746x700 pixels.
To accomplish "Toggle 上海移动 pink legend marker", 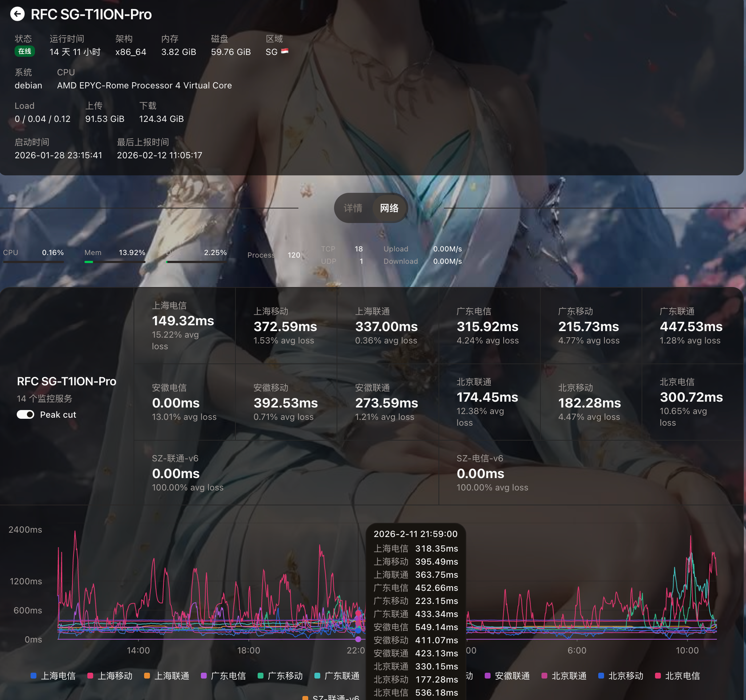I will 90,676.
